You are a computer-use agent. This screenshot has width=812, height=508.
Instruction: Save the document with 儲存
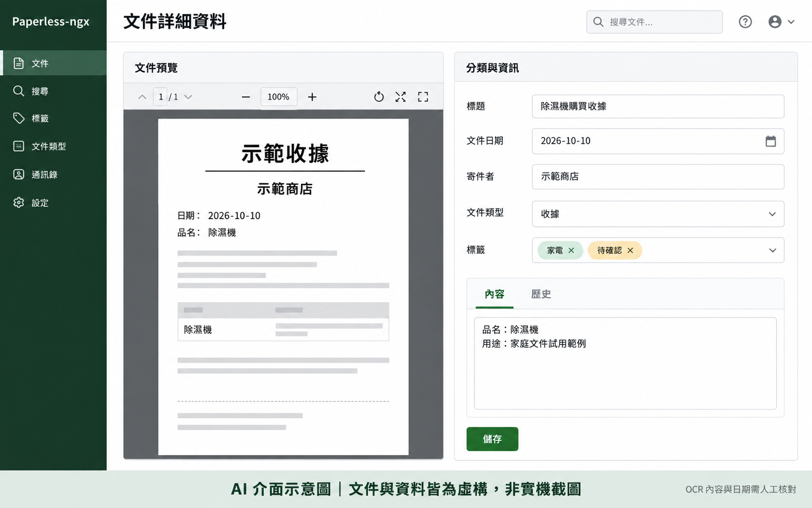coord(492,439)
